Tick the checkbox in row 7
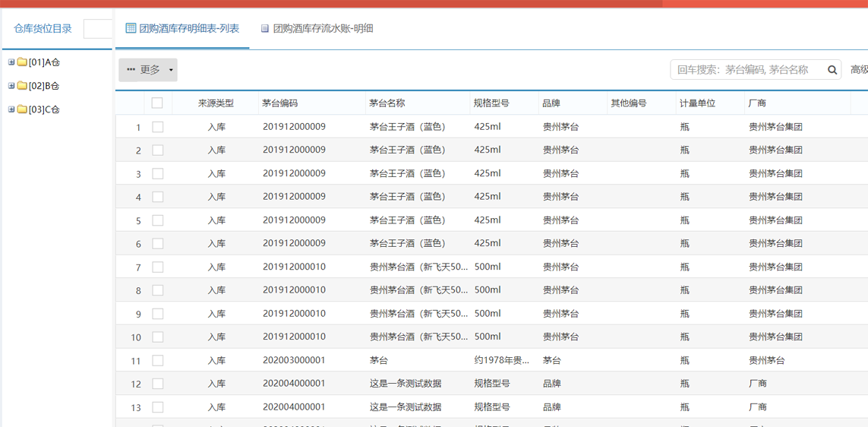868x427 pixels. (x=158, y=267)
